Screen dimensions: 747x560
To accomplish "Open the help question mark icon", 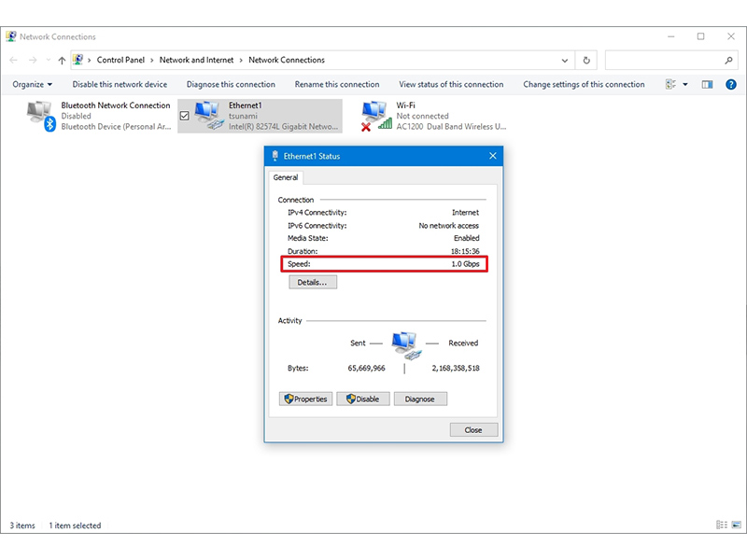I will (x=731, y=84).
